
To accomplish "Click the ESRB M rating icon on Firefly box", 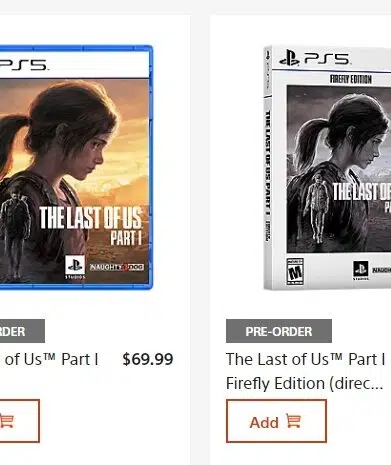I will click(295, 271).
